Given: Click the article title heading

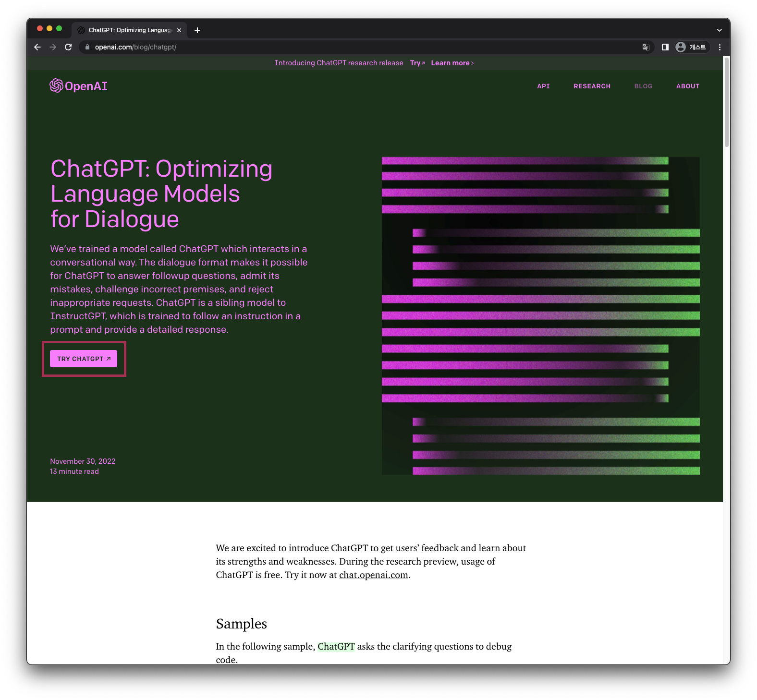Looking at the screenshot, I should tap(161, 194).
